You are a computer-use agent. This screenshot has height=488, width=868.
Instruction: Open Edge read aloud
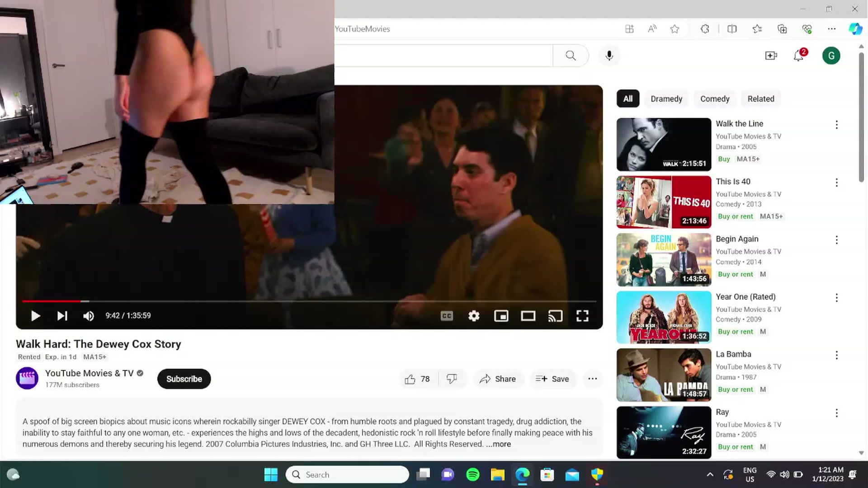pyautogui.click(x=652, y=29)
